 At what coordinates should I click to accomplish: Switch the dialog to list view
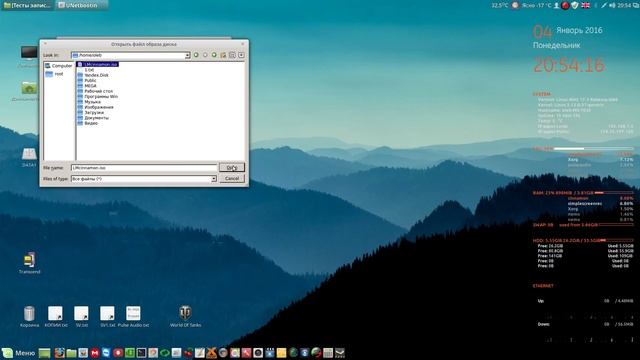232,55
